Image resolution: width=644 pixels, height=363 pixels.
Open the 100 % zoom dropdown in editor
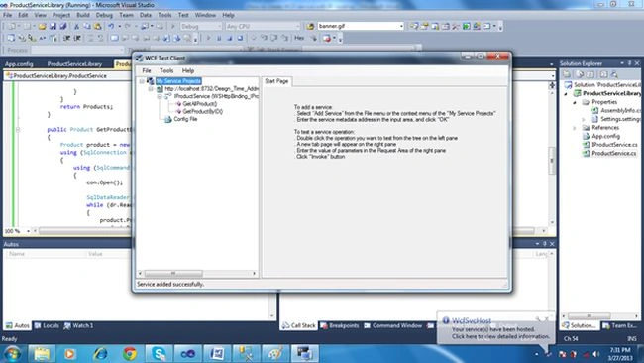click(x=28, y=231)
